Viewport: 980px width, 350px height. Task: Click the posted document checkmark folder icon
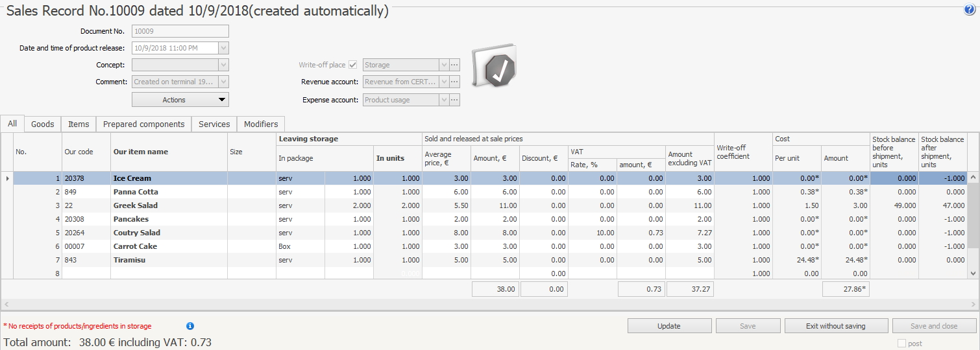[494, 67]
